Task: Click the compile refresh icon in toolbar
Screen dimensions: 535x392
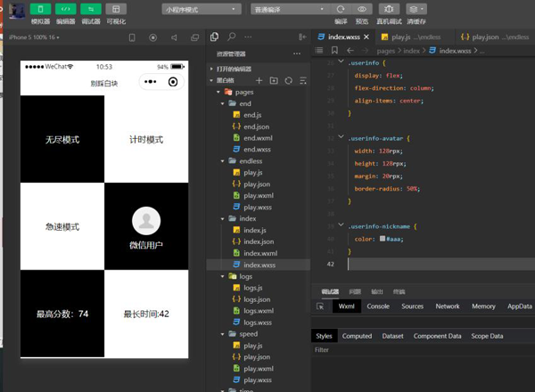Action: [340, 8]
